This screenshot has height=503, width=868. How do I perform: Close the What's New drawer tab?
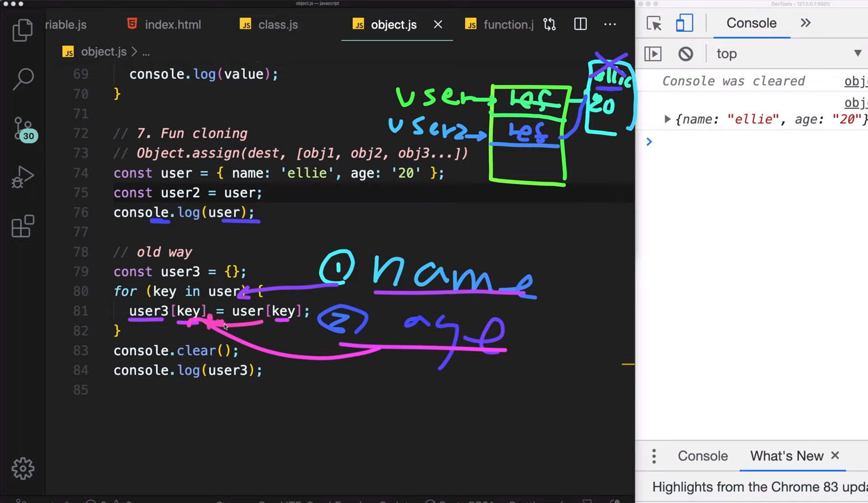pos(835,455)
